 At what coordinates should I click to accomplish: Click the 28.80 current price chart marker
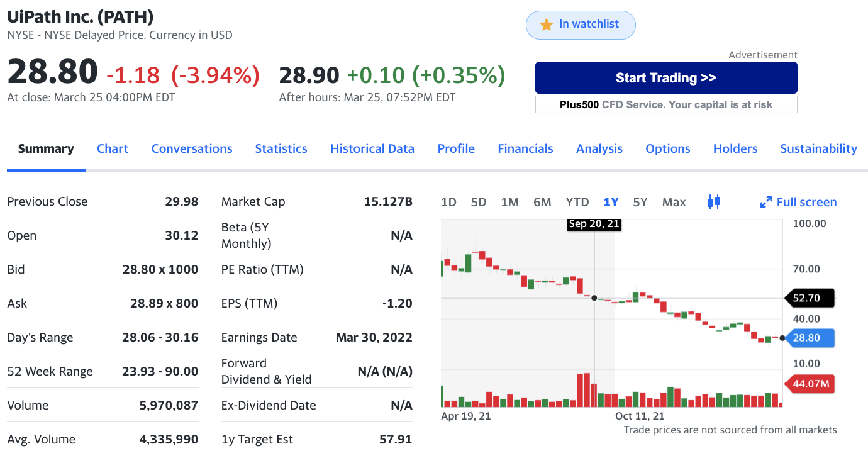point(810,338)
